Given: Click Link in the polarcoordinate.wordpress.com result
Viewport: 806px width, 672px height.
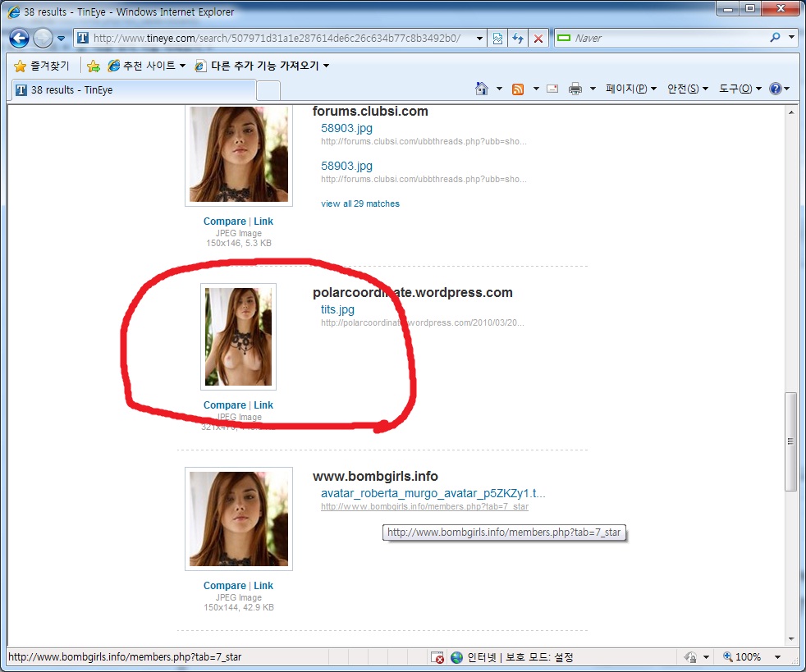Looking at the screenshot, I should pyautogui.click(x=263, y=405).
